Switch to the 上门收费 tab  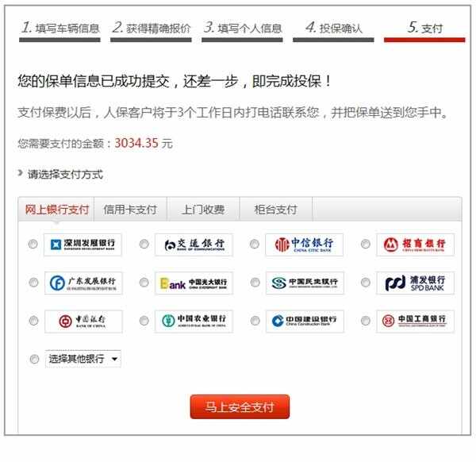pos(203,210)
